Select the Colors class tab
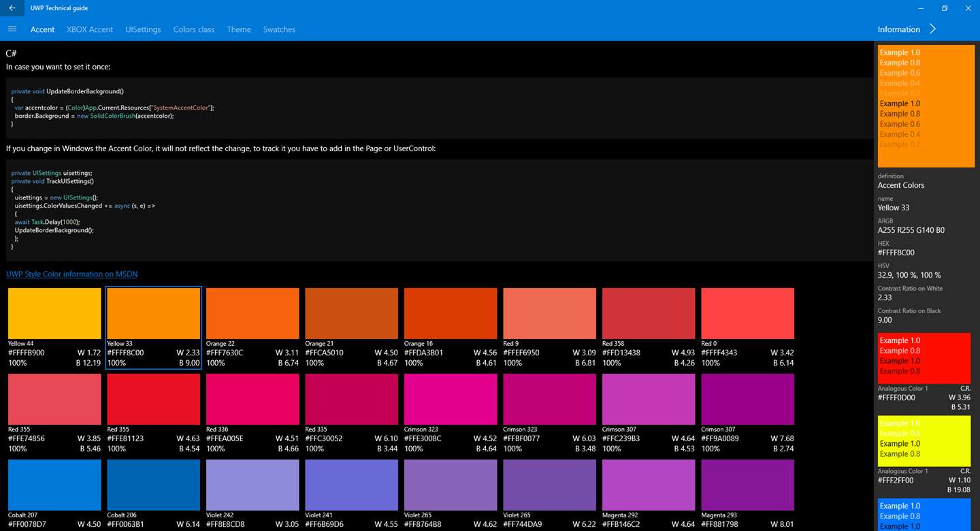Image resolution: width=980 pixels, height=531 pixels. coord(194,29)
